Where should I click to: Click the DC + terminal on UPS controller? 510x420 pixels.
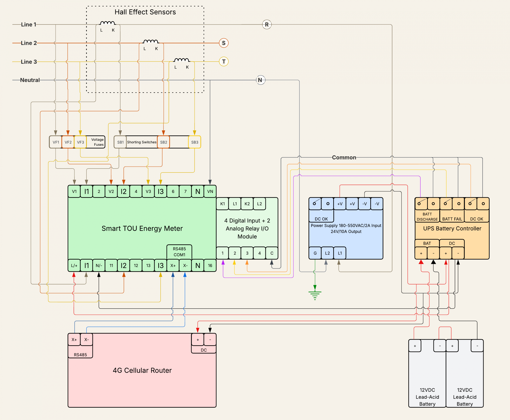(446, 253)
